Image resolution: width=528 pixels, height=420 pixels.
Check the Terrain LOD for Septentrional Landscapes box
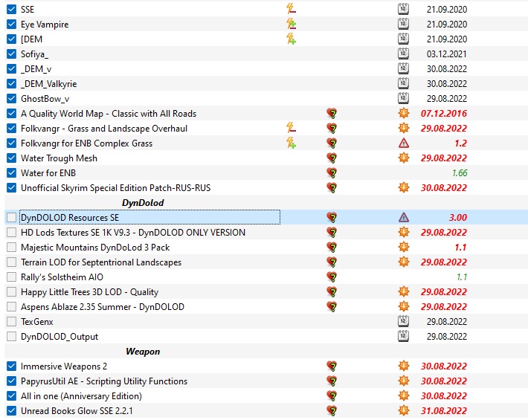[11, 262]
